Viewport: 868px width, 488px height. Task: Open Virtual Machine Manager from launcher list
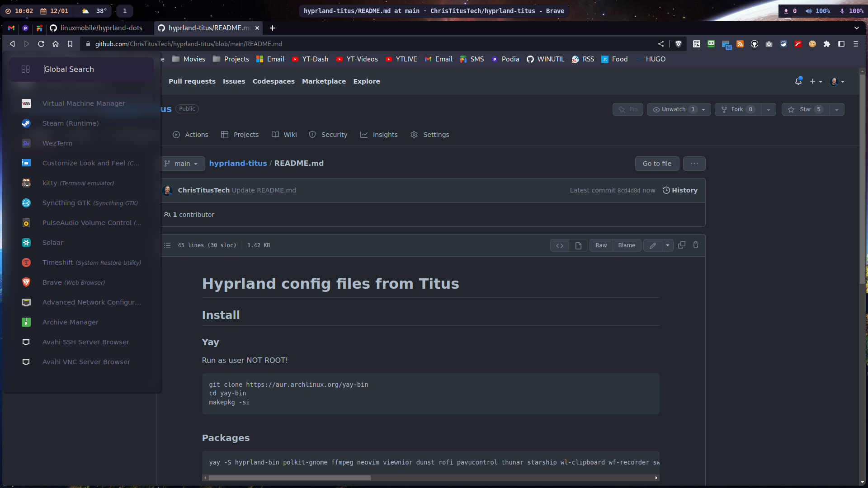tap(81, 103)
